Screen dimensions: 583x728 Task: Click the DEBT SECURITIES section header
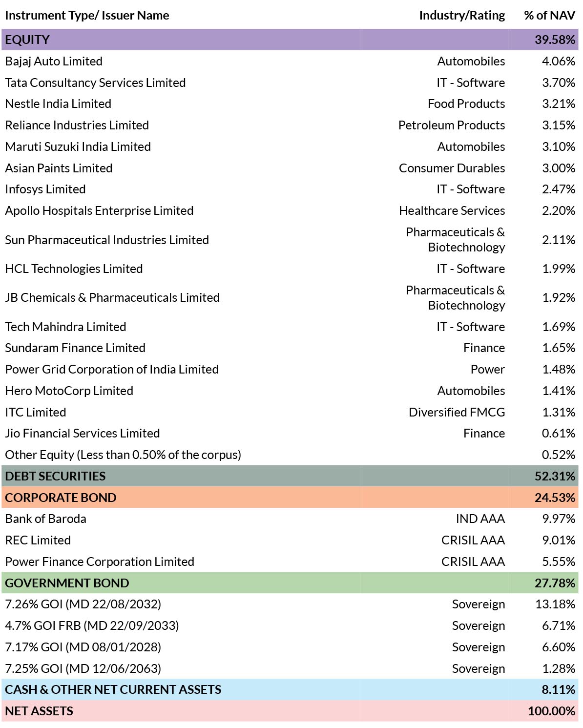tap(290, 476)
